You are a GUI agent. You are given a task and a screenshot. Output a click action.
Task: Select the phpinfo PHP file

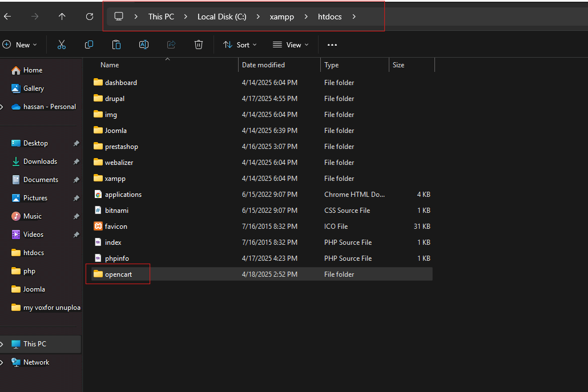point(116,258)
